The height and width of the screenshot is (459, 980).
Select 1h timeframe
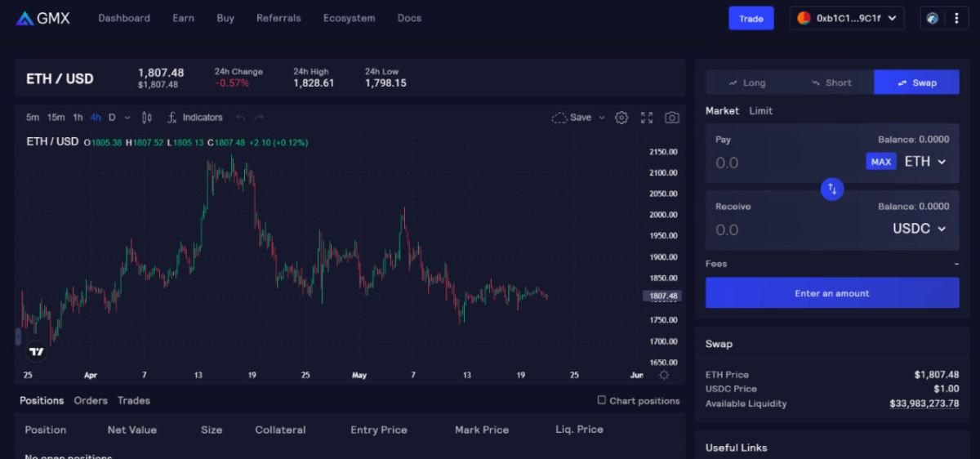78,118
